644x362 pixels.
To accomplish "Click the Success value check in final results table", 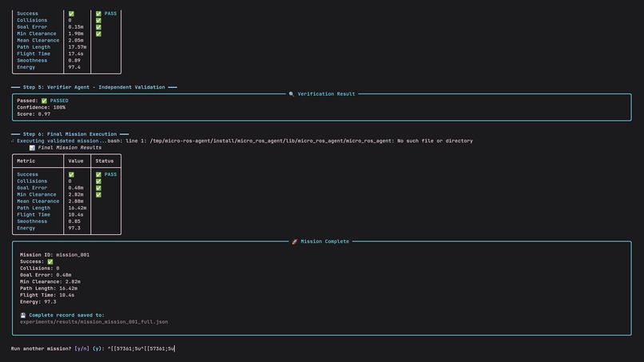I will coord(71,175).
